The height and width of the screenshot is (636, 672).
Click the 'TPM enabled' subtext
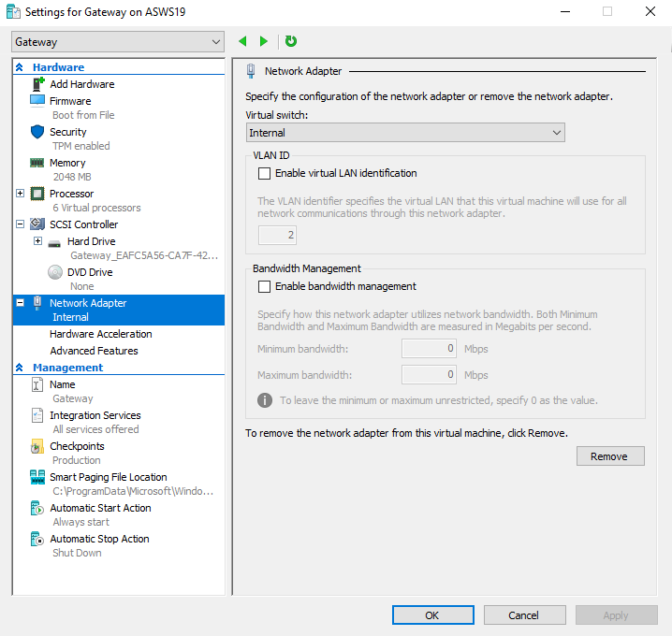pyautogui.click(x=81, y=146)
